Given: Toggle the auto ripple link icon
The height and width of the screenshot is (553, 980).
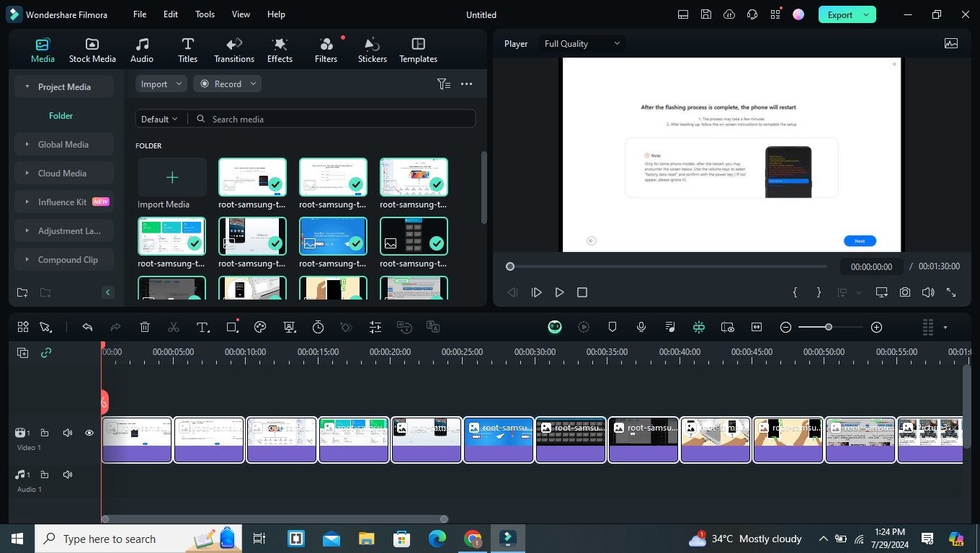Looking at the screenshot, I should pyautogui.click(x=46, y=353).
